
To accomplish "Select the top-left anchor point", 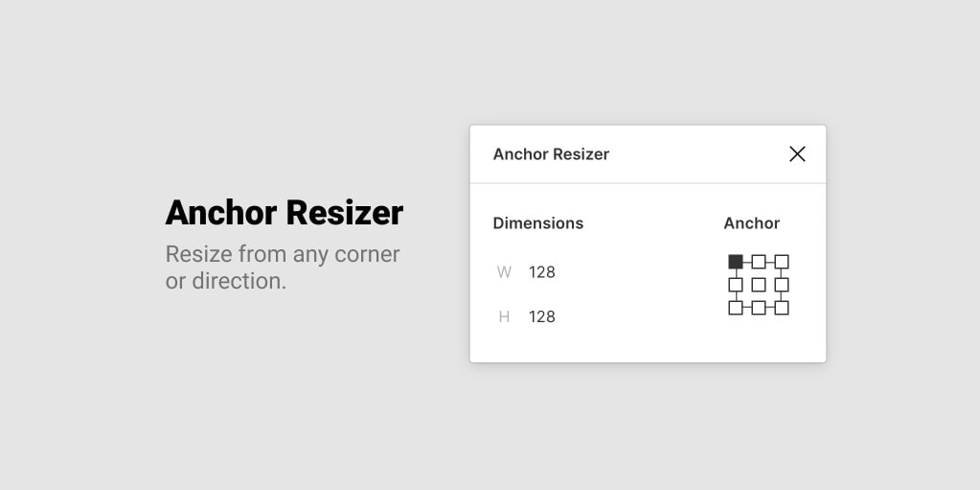I will (x=736, y=262).
